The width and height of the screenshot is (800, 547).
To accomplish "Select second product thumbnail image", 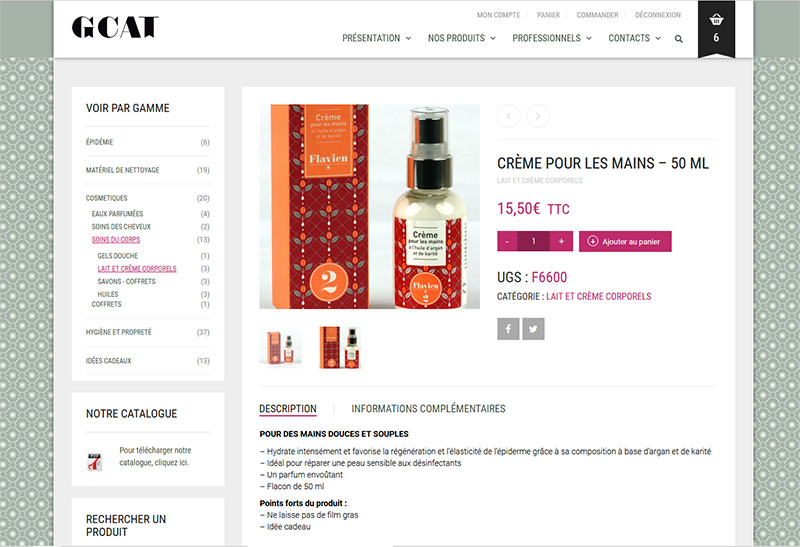I will (x=340, y=347).
